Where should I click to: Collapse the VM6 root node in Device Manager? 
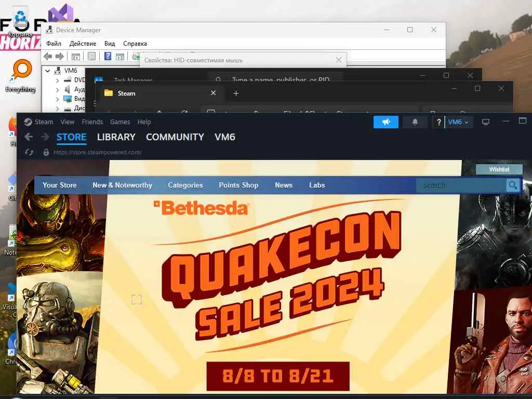(x=47, y=71)
